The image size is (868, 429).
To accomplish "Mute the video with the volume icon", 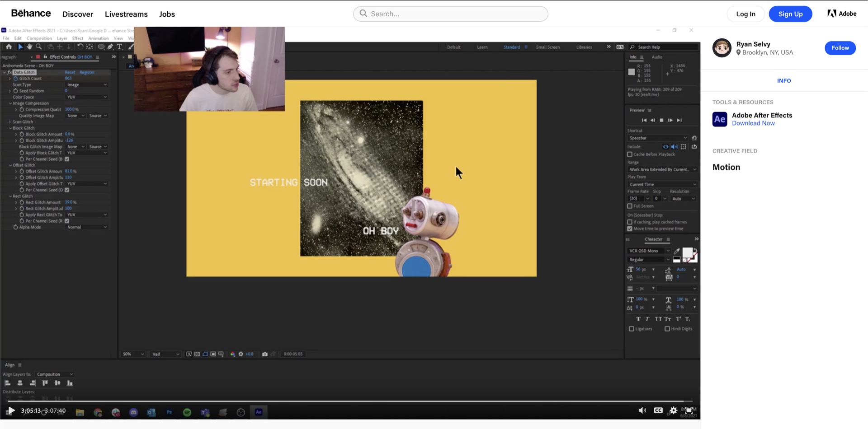I will [x=642, y=410].
